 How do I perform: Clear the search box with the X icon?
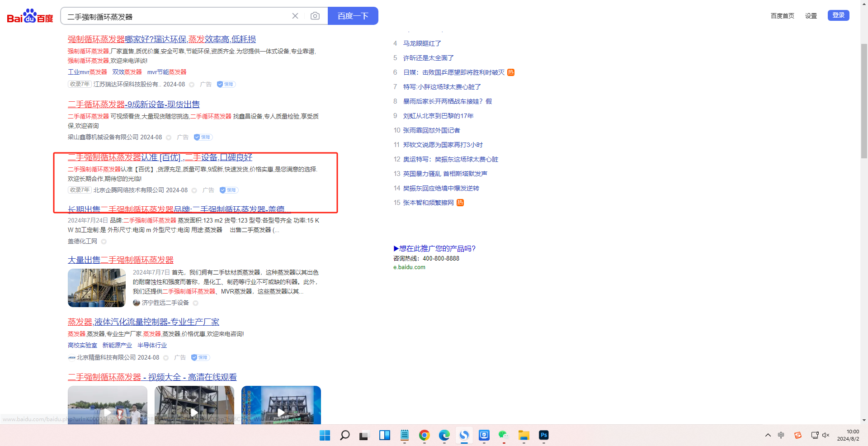295,16
